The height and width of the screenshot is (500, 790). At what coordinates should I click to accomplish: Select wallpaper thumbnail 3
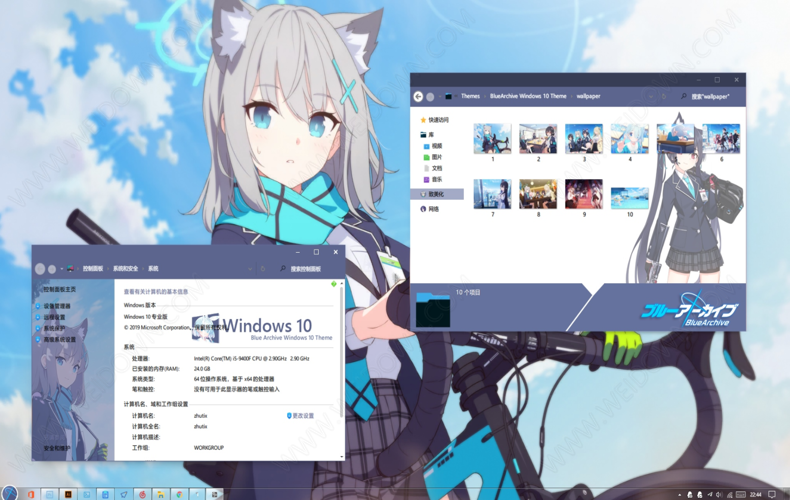tap(584, 139)
